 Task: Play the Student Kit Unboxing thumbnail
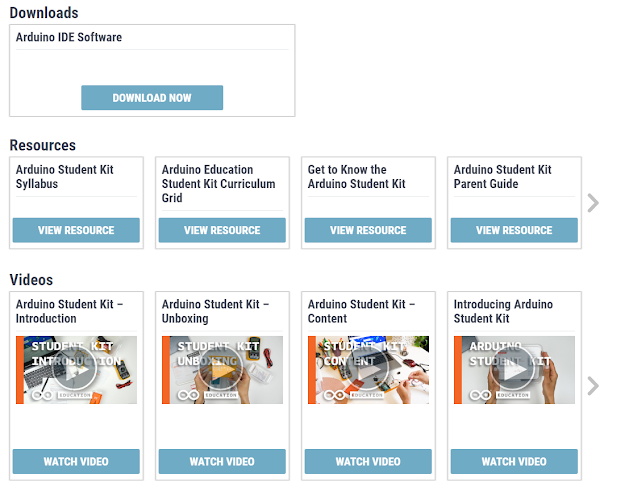[x=222, y=370]
